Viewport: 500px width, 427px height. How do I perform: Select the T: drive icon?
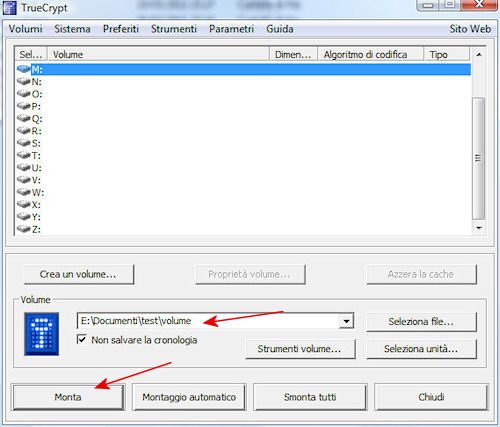pyautogui.click(x=23, y=155)
